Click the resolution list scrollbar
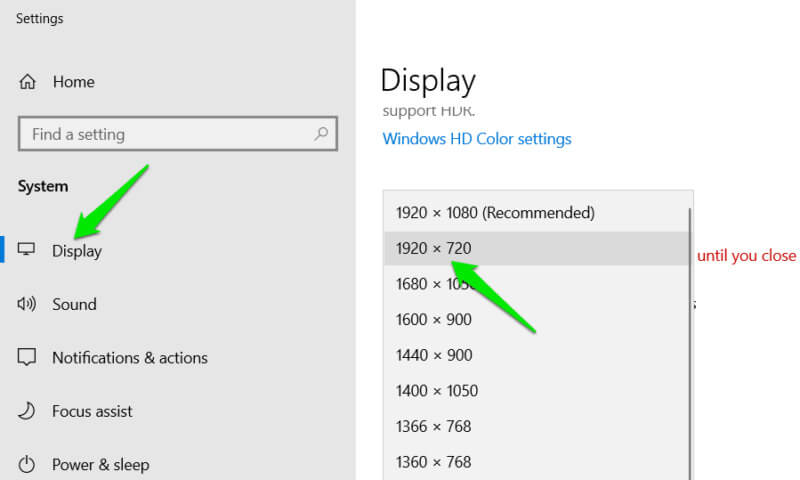This screenshot has height=480, width=800. (690, 343)
